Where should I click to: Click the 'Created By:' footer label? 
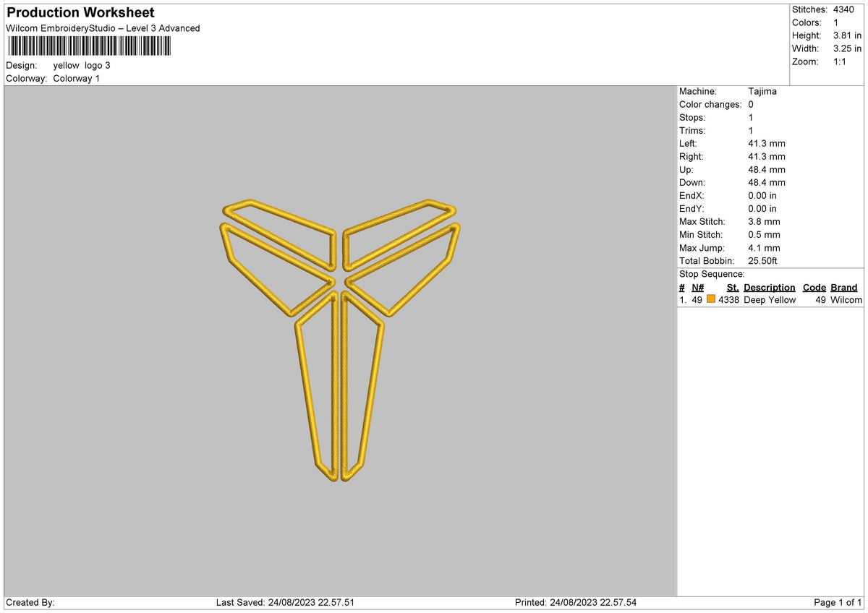(30, 603)
